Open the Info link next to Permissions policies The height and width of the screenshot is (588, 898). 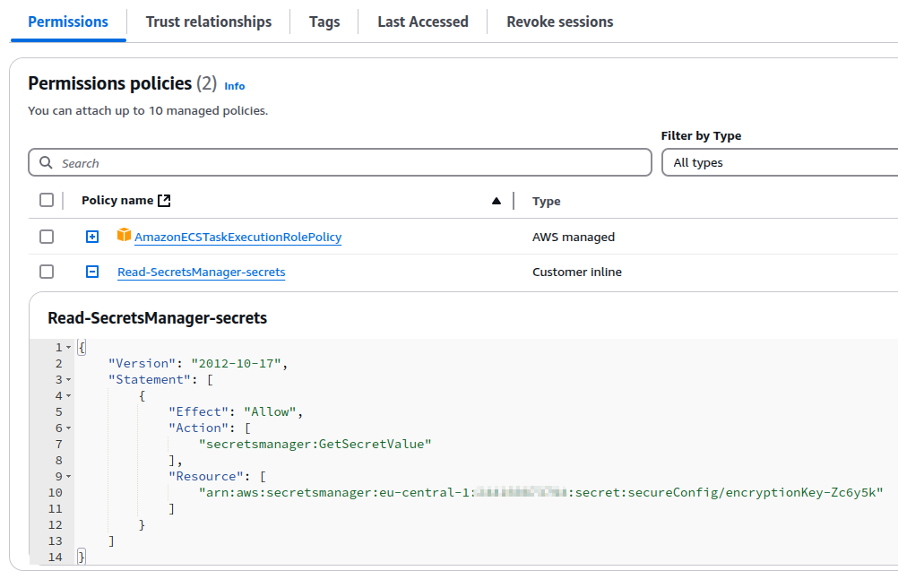pos(234,86)
